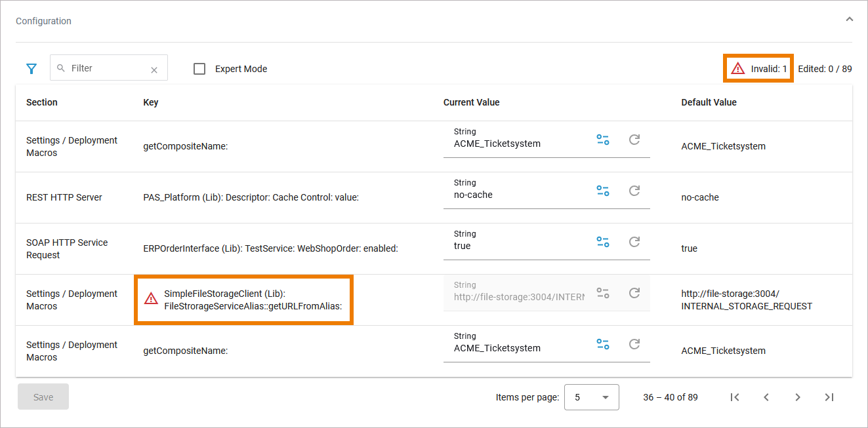Viewport: 868px width, 428px height.
Task: Open value editor for WebShopOrder enabled row
Action: tap(602, 242)
